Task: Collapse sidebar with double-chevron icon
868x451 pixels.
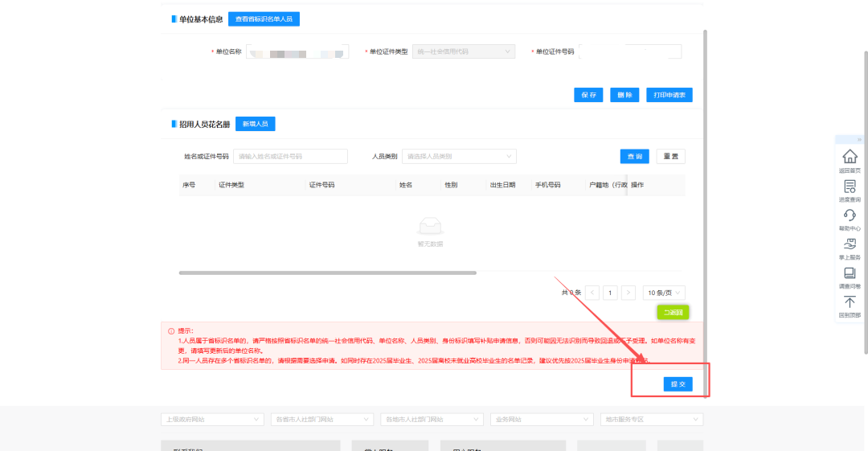Action: pyautogui.click(x=859, y=140)
